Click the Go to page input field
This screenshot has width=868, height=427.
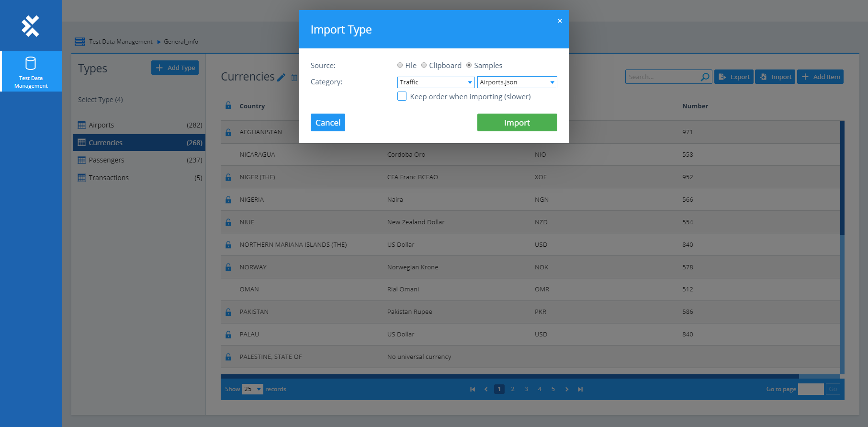pos(811,389)
